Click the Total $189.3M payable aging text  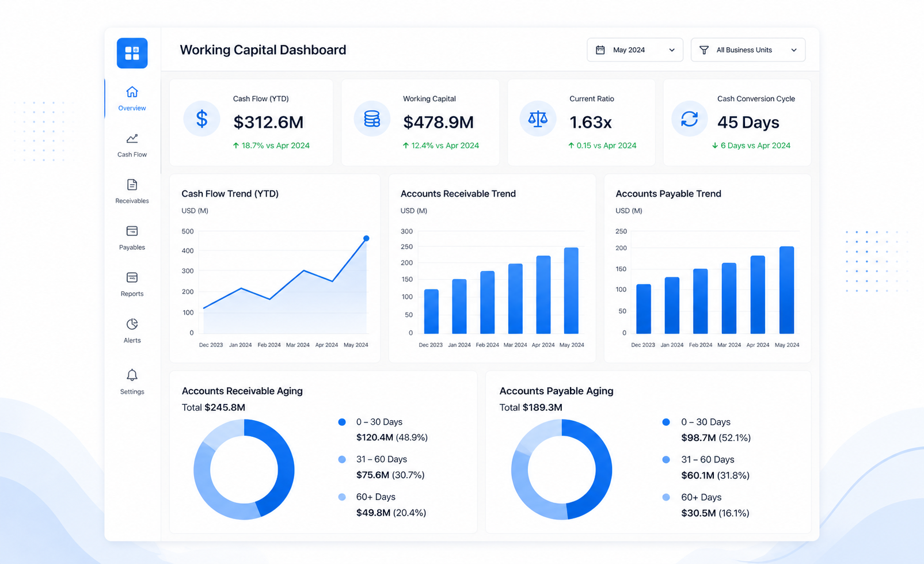(x=531, y=407)
